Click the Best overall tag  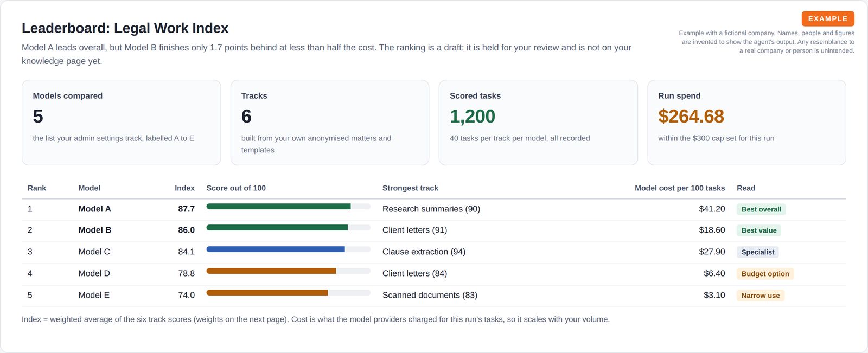(x=761, y=209)
